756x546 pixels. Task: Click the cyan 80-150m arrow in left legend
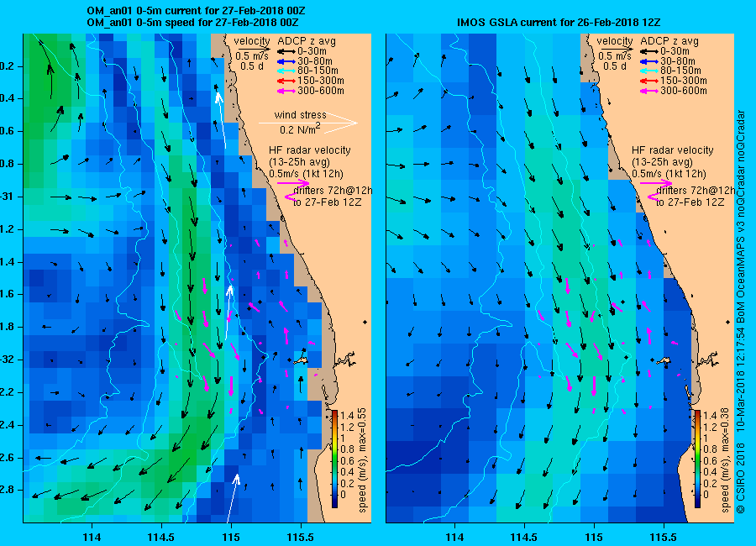286,71
